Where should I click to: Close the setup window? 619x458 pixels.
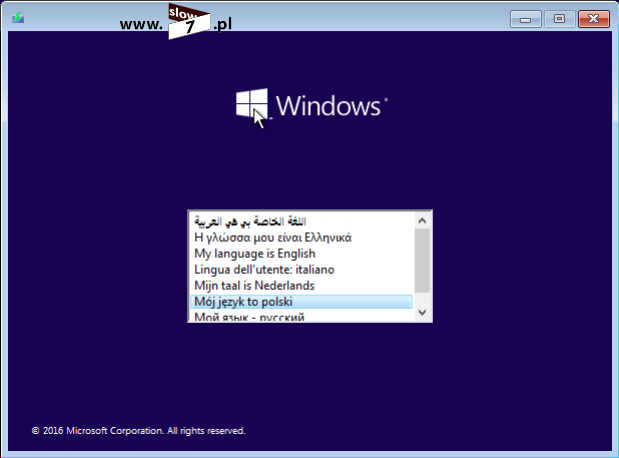pos(594,19)
